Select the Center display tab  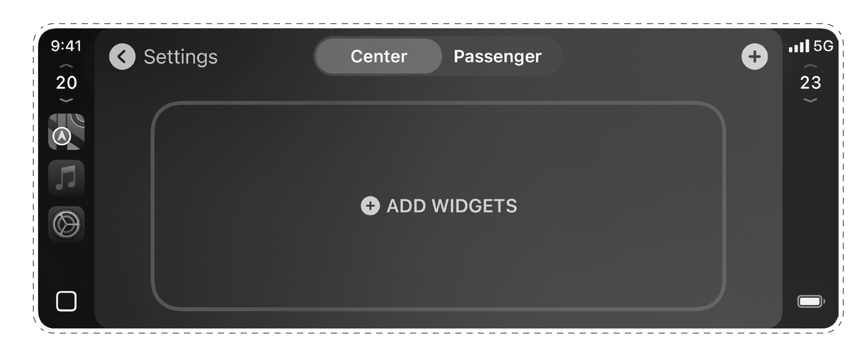click(379, 56)
